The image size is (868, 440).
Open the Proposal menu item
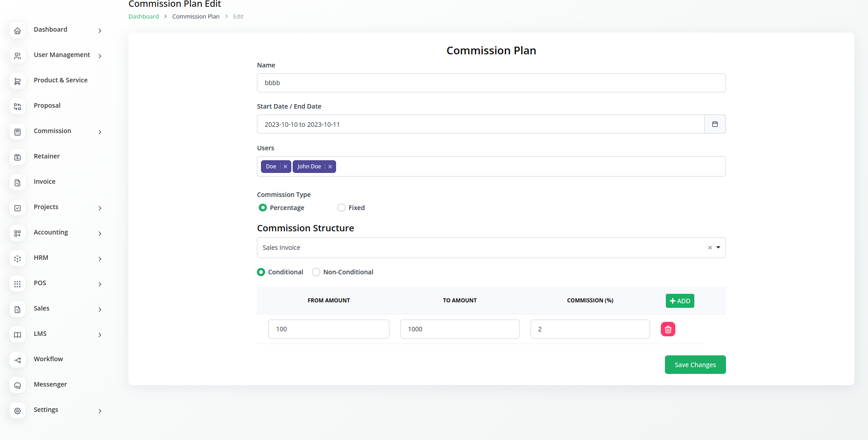coord(47,105)
